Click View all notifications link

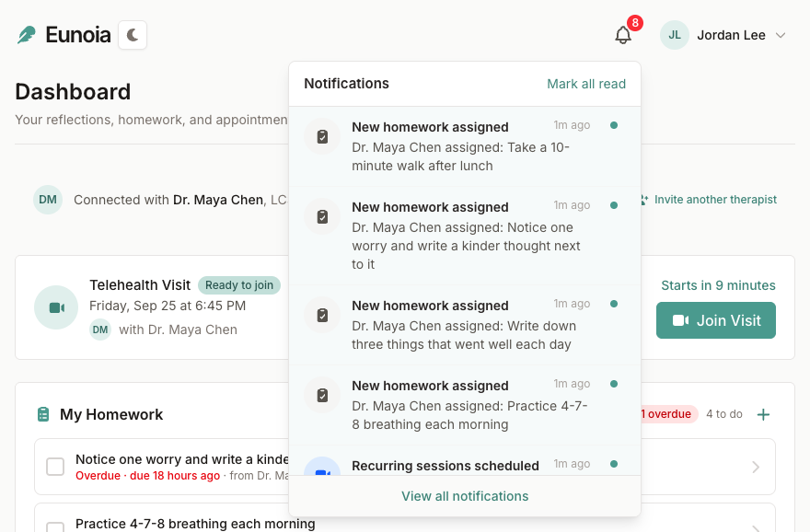(465, 496)
